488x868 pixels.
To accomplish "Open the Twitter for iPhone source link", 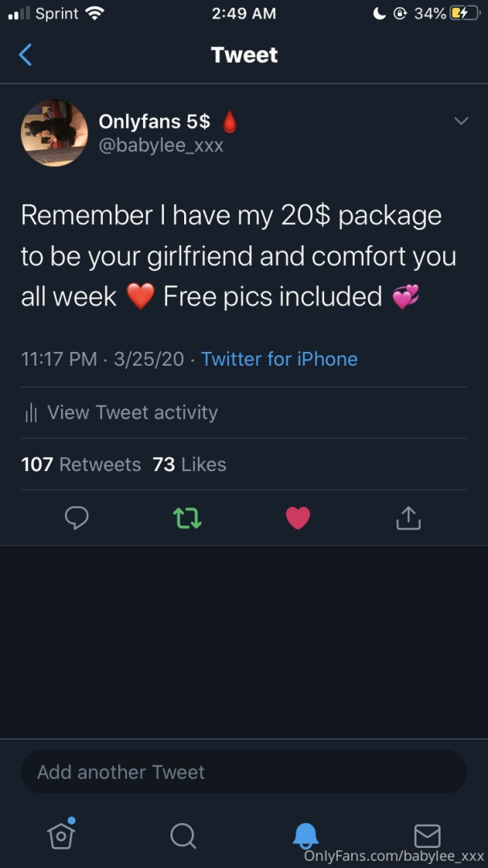I will (x=279, y=358).
